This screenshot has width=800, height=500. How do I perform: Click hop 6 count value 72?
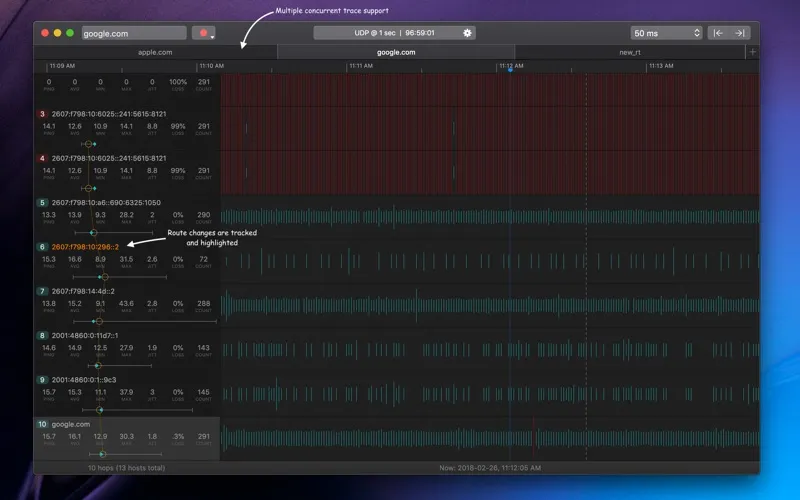[204, 259]
